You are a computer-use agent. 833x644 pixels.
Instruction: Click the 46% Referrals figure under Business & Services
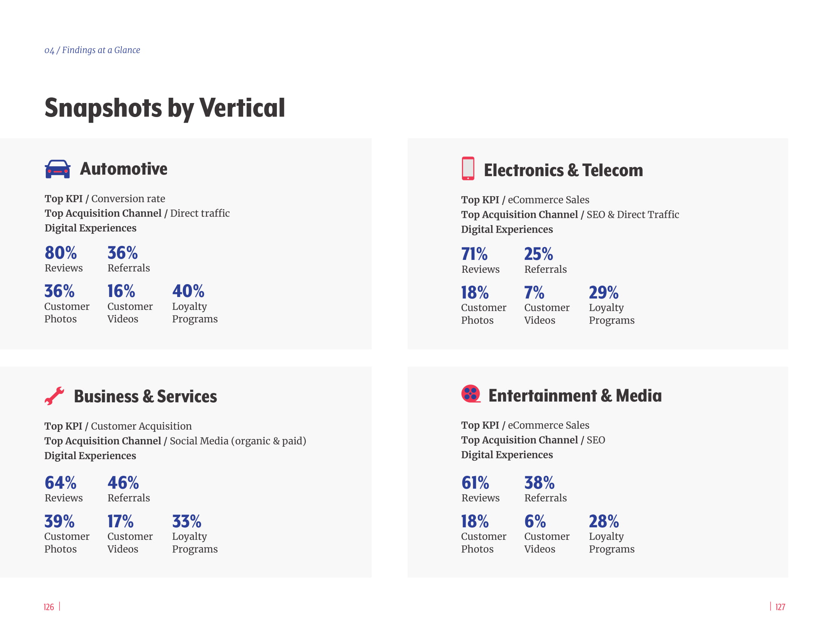click(123, 483)
